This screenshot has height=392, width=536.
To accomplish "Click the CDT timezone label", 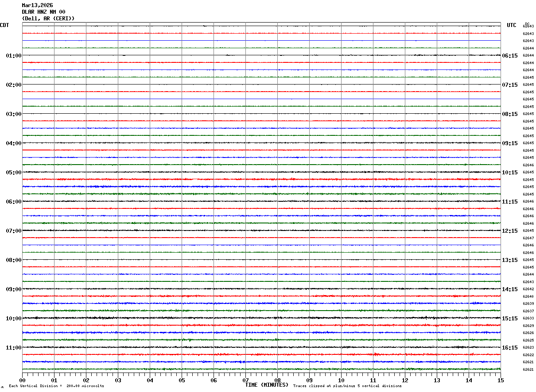I will (4, 25).
